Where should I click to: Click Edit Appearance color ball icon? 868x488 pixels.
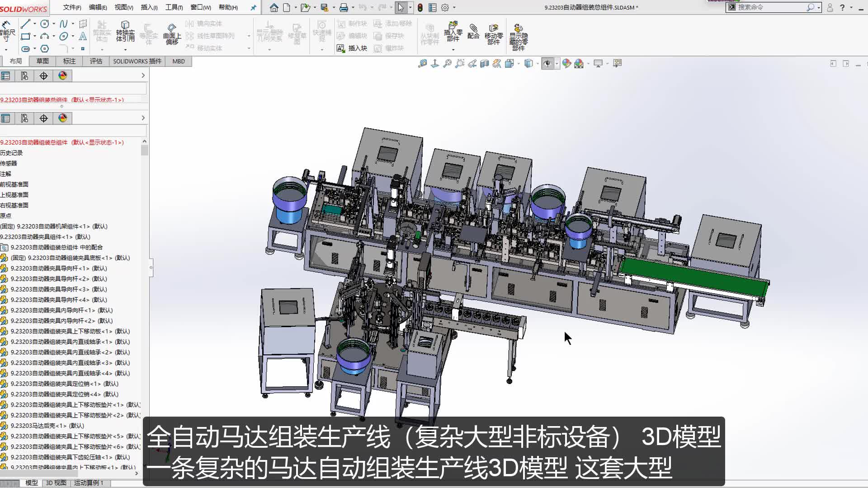(566, 64)
